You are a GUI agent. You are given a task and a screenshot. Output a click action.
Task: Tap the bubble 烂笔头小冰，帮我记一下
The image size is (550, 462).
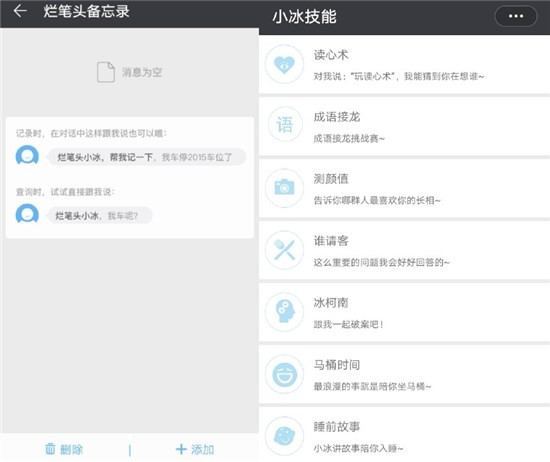147,157
